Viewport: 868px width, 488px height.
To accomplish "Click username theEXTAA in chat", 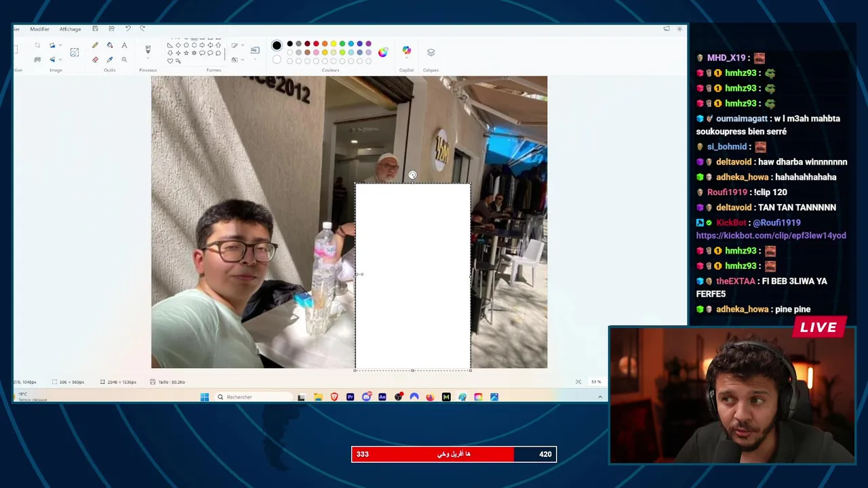I will [736, 281].
